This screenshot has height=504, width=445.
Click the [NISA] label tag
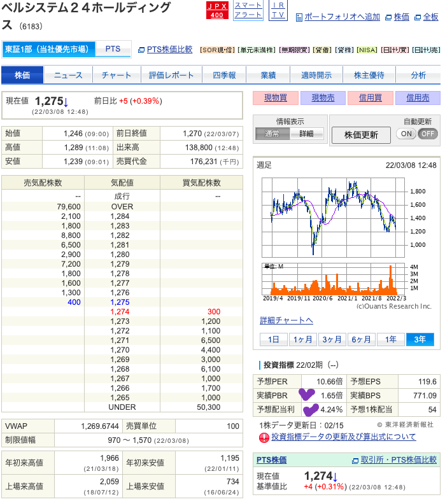(x=367, y=50)
